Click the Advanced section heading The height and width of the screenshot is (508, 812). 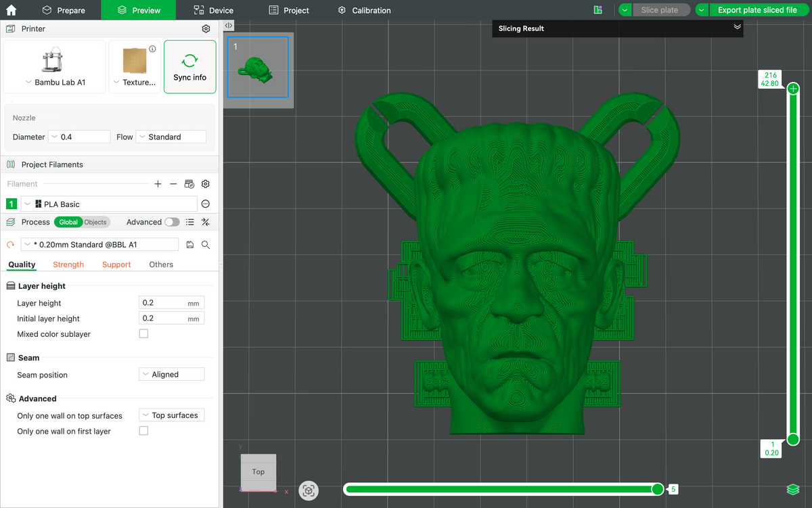click(38, 399)
